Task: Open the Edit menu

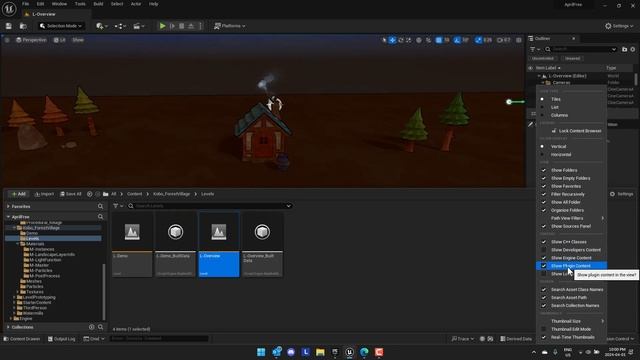Action: (40, 4)
